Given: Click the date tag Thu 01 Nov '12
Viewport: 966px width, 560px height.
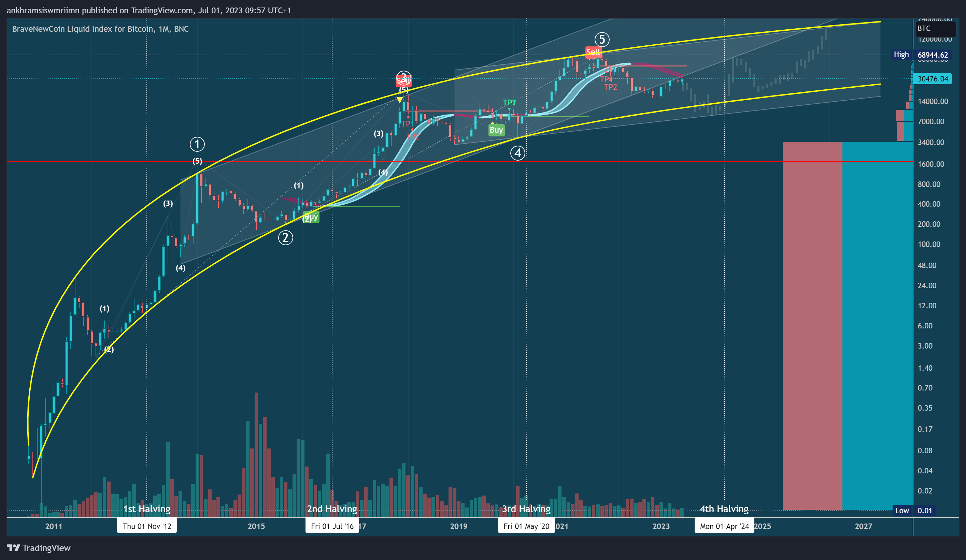Looking at the screenshot, I should pos(147,526).
